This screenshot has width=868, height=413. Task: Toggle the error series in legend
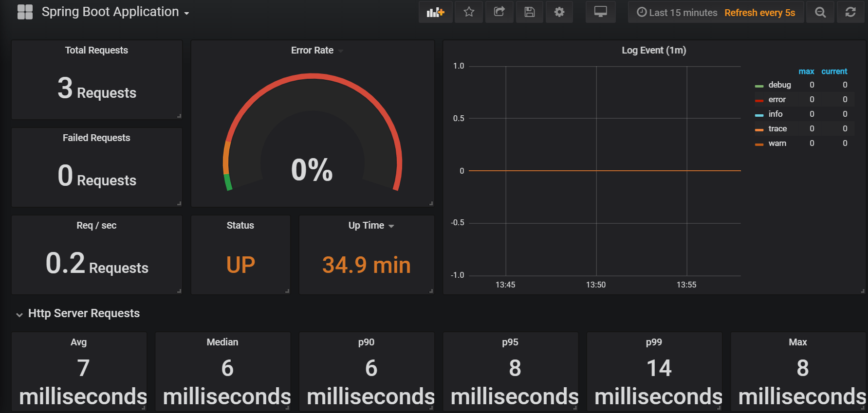point(777,99)
